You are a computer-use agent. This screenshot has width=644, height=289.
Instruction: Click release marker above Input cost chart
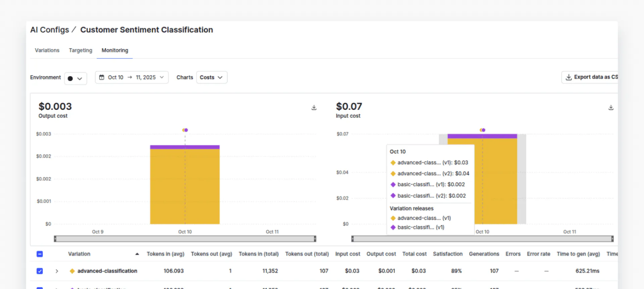tap(482, 130)
